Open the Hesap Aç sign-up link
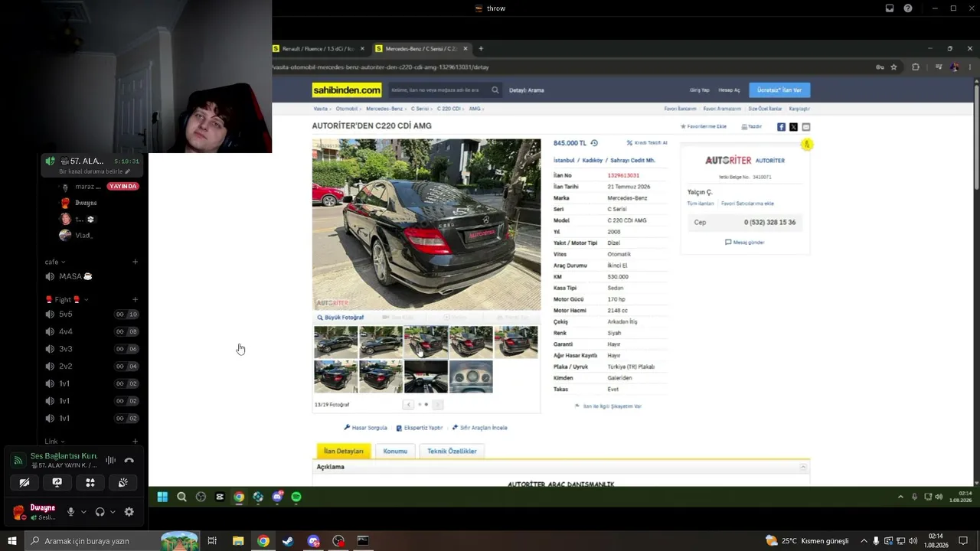The height and width of the screenshot is (551, 980). (x=729, y=90)
